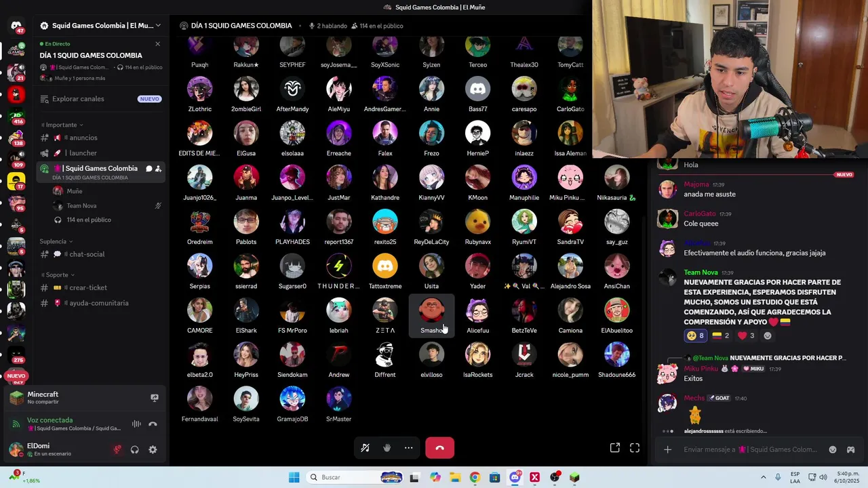Leave the stage with red hang-up button
Image resolution: width=868 pixels, height=488 pixels.
pyautogui.click(x=439, y=448)
